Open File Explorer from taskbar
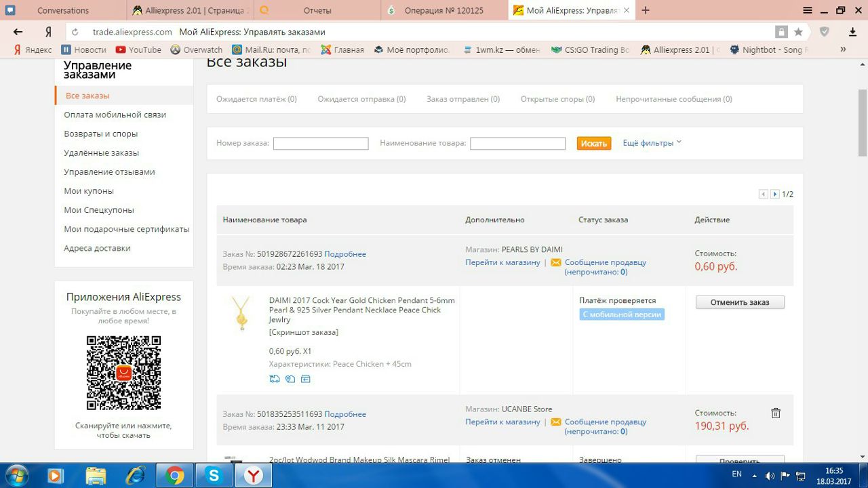 click(96, 476)
